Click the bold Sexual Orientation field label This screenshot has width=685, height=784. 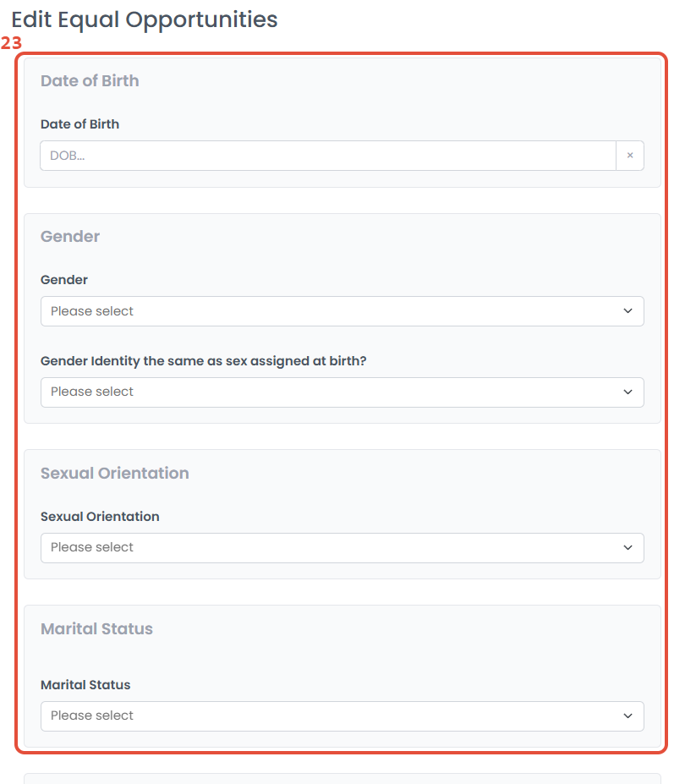pos(100,517)
